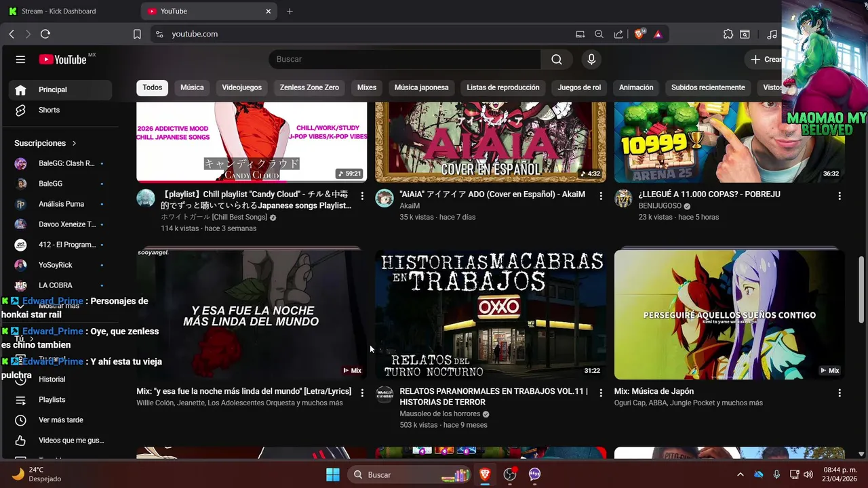Screen dimensions: 868x488
Task: Click the tray microphone icon
Action: tap(776, 474)
